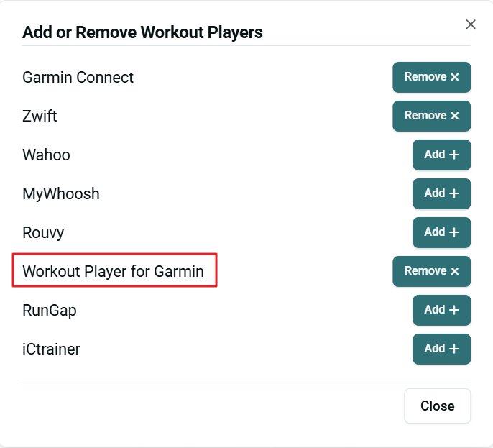Click the plus icon on iCtrainer's Add button
Screen dimensions: 493x448
pyautogui.click(x=453, y=349)
